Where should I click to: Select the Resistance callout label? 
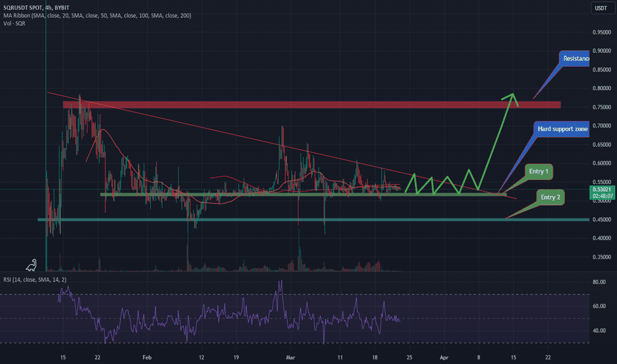[x=575, y=59]
